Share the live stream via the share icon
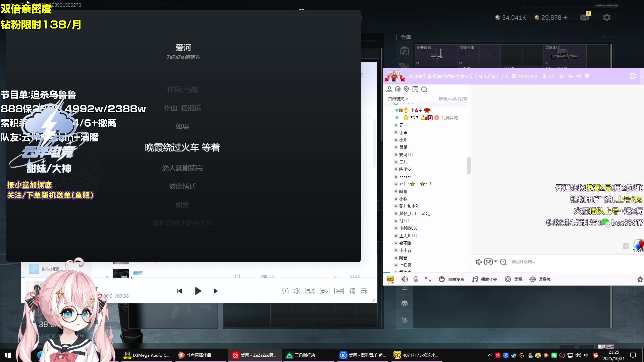644x362 pixels. (x=579, y=76)
